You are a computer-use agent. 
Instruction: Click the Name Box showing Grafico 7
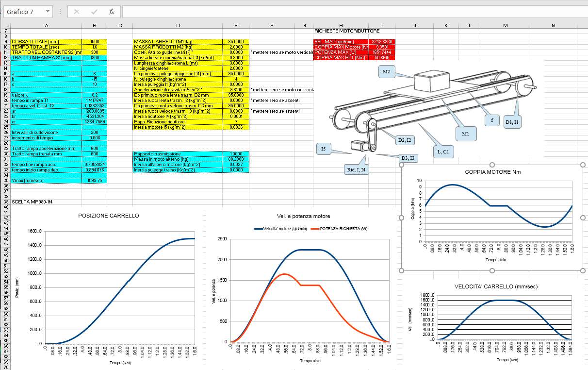click(24, 12)
